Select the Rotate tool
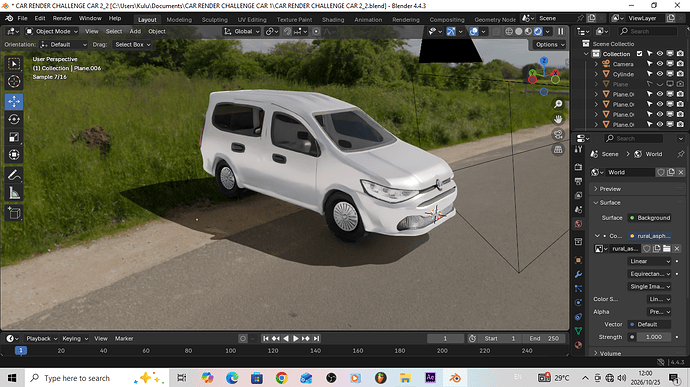This screenshot has height=387, width=690. 14,119
